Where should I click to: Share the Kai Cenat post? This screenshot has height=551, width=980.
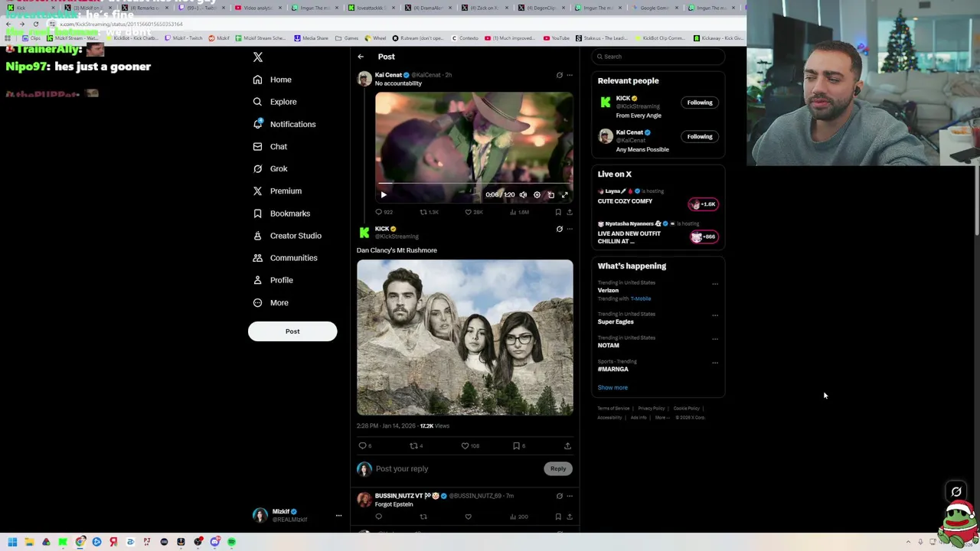pos(569,212)
